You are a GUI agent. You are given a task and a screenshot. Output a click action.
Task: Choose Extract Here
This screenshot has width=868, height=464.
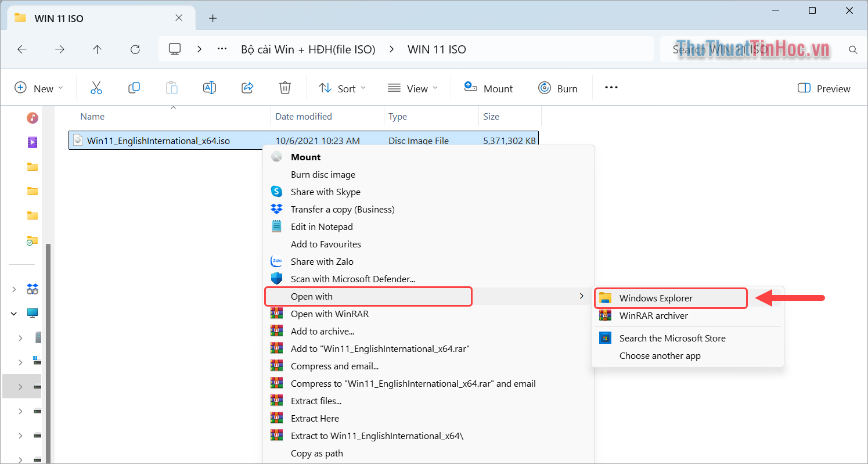click(x=428, y=418)
